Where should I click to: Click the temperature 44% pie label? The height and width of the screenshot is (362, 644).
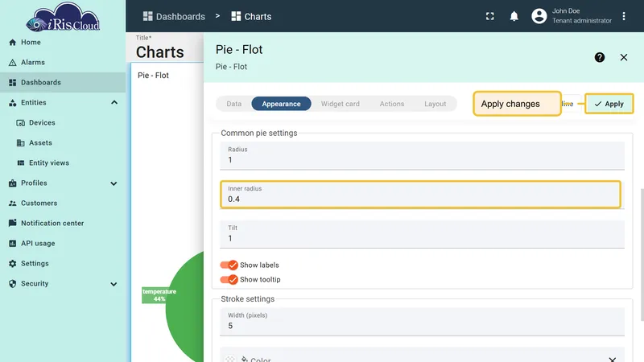click(159, 295)
